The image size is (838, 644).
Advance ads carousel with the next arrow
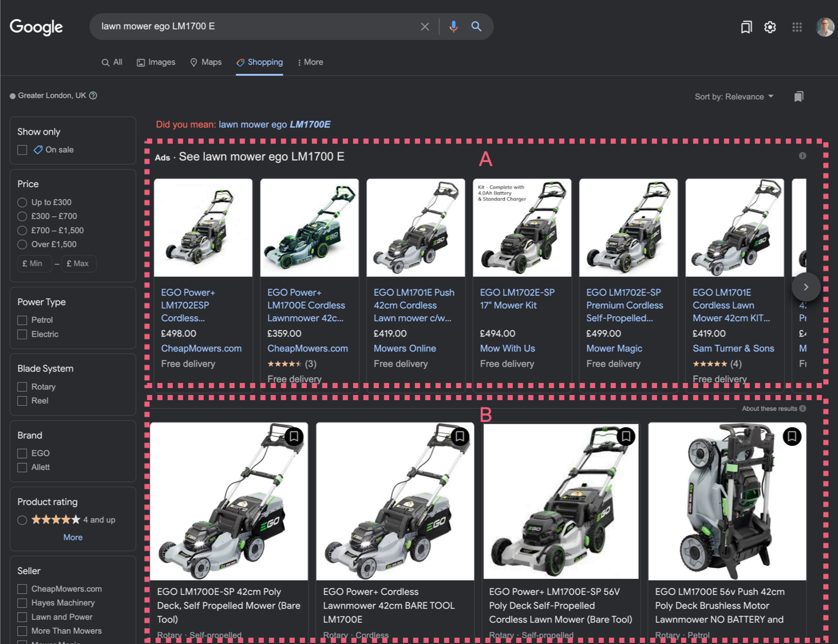806,287
